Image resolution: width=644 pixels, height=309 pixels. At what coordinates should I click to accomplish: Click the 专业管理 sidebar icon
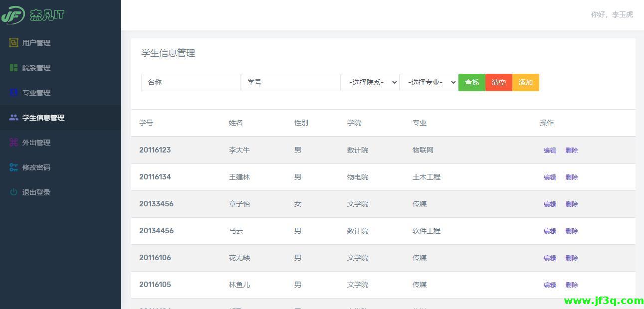click(13, 93)
